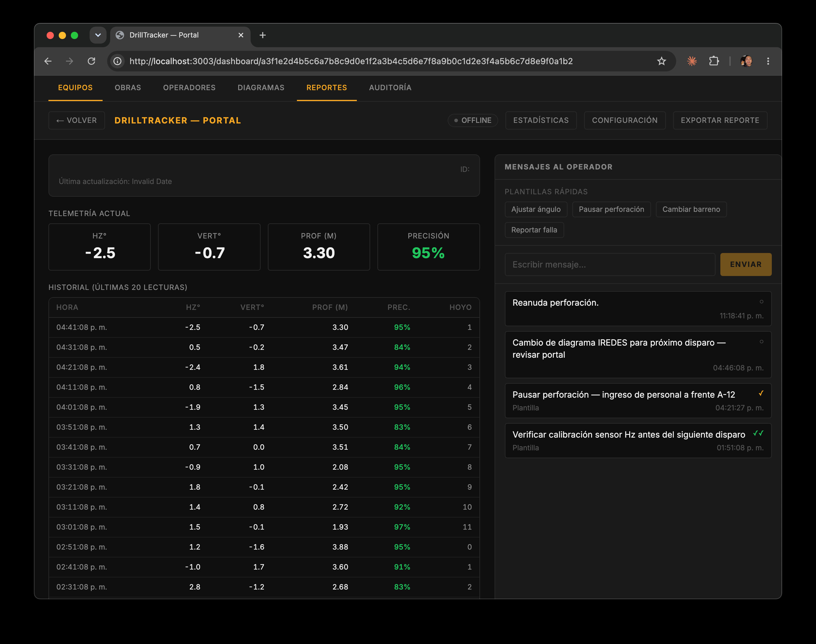Click the site info icon in address bar
The image size is (816, 644).
pos(118,61)
